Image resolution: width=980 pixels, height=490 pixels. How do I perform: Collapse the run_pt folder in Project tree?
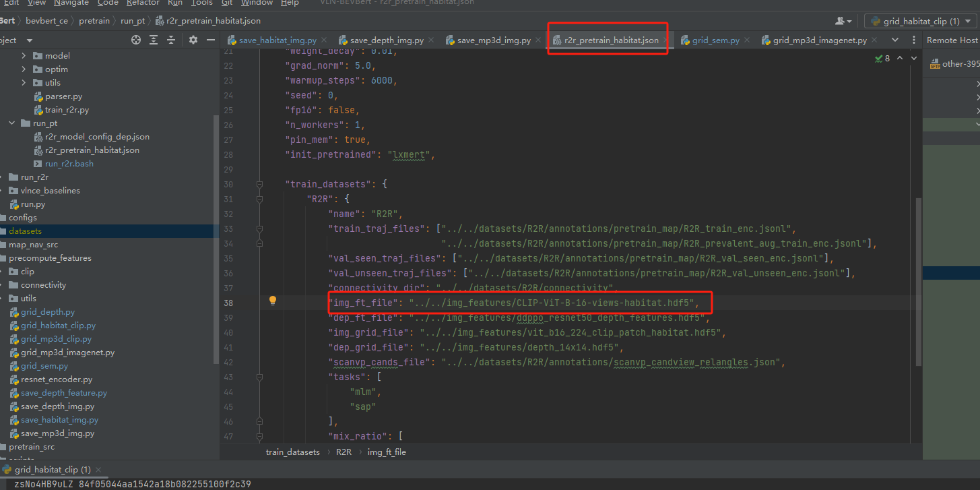click(x=11, y=123)
